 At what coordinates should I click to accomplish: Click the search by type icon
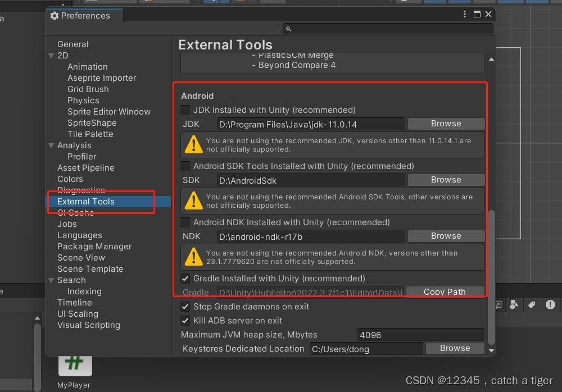click(x=514, y=305)
